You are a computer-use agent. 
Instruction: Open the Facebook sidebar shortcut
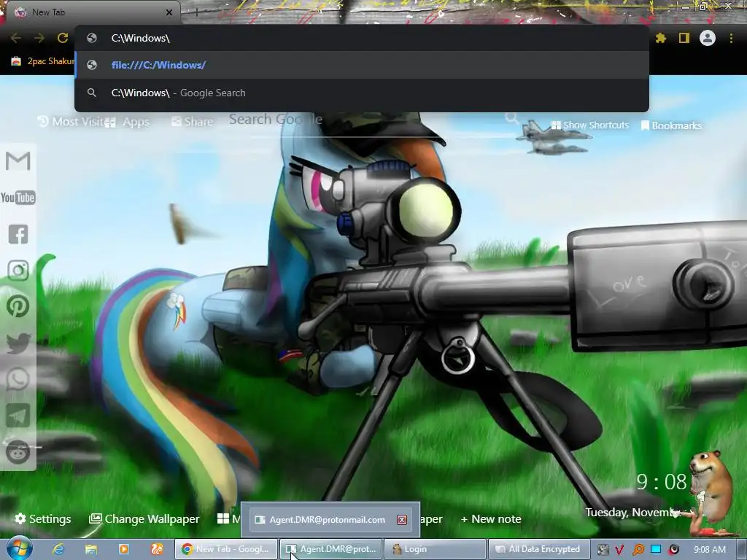[18, 234]
